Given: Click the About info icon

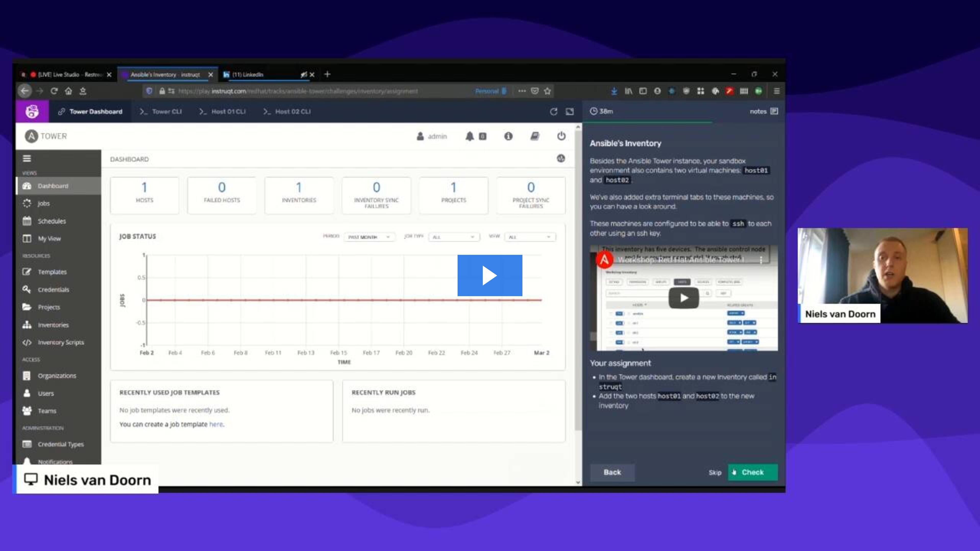Looking at the screenshot, I should coord(508,136).
